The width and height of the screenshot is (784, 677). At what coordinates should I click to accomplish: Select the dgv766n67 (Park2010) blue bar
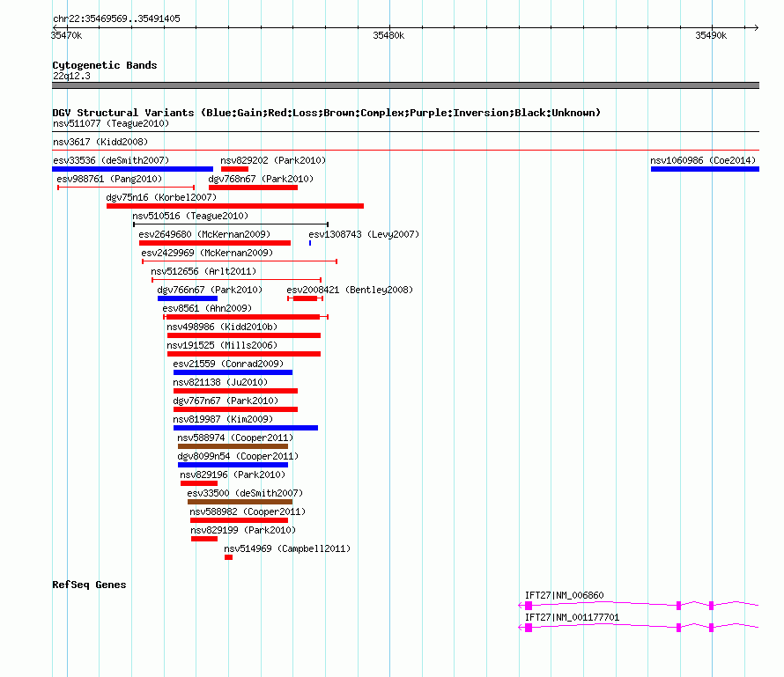188,298
